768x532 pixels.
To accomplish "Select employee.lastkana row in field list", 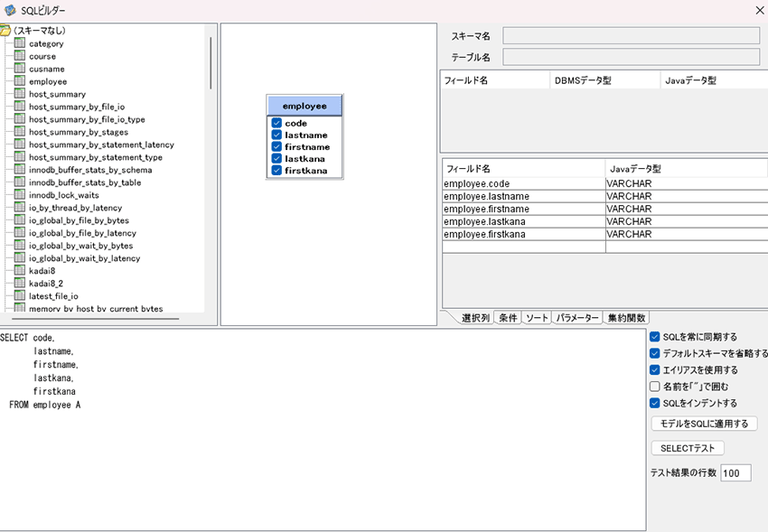I will [x=604, y=221].
